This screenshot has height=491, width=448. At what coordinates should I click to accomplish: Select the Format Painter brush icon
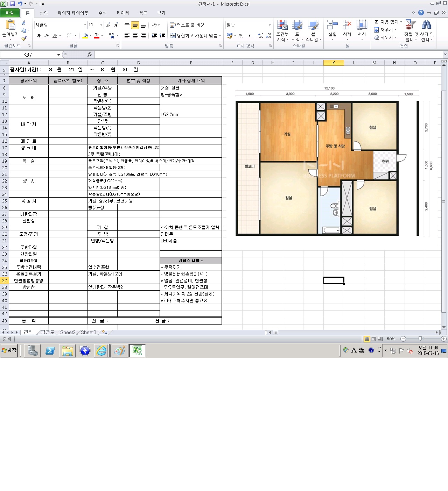click(x=24, y=38)
